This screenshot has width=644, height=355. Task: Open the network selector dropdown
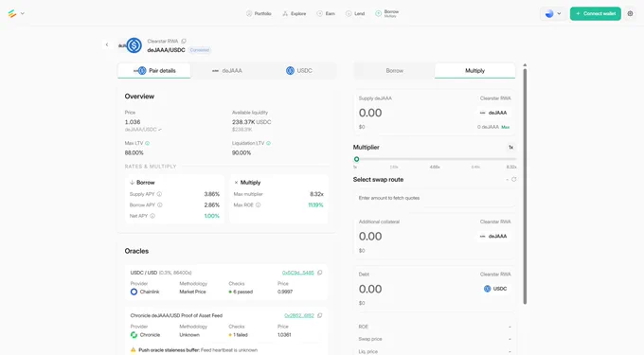coord(553,13)
